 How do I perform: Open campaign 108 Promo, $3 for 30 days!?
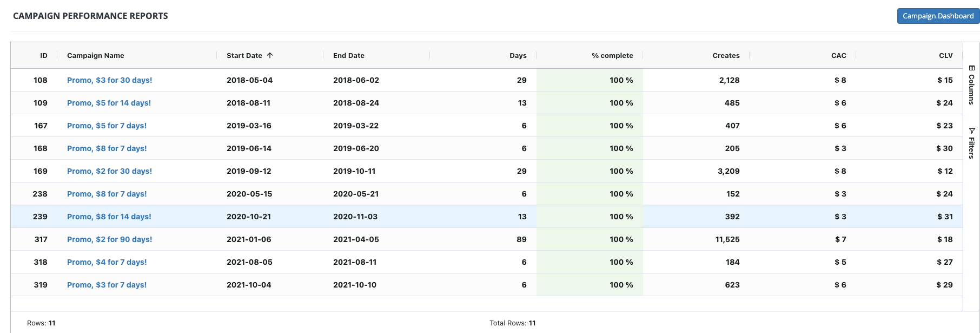109,80
